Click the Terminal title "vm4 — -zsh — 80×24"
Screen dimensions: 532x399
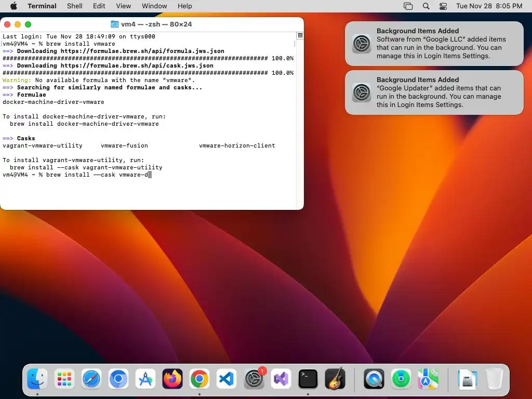[x=156, y=24]
